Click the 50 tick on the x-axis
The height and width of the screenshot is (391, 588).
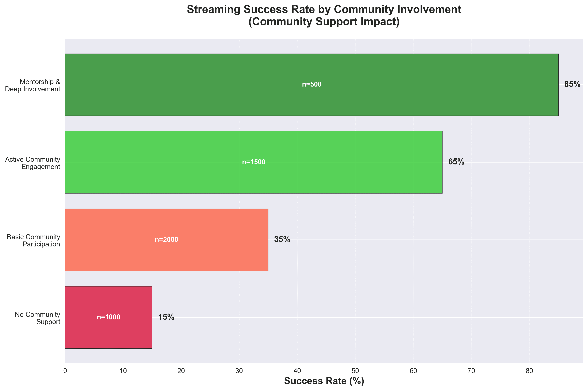point(355,371)
